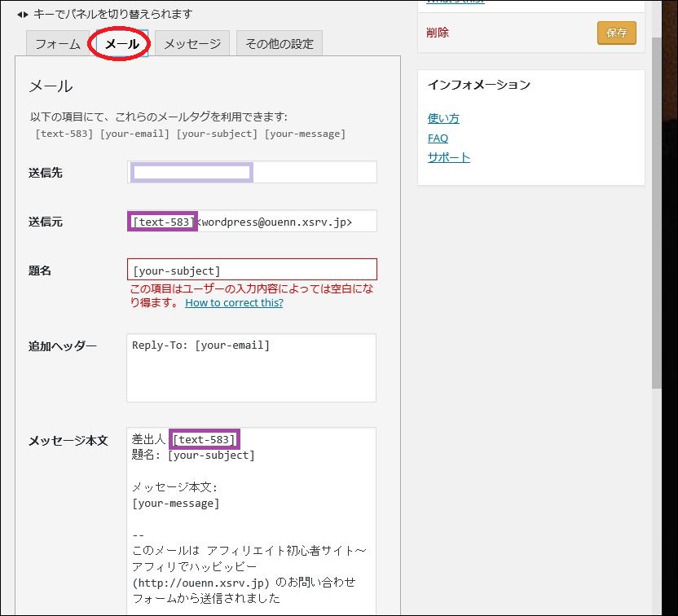The image size is (678, 616).
Task: Click the 題名 subject input field
Action: pyautogui.click(x=252, y=270)
